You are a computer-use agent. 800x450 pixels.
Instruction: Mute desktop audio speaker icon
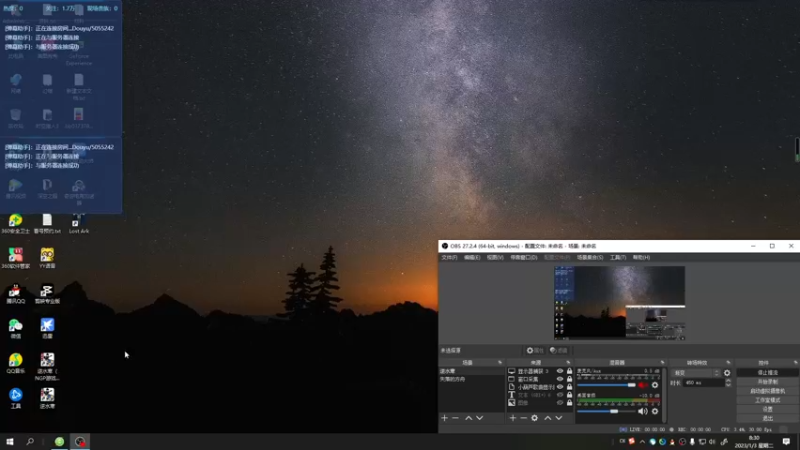pyautogui.click(x=643, y=411)
